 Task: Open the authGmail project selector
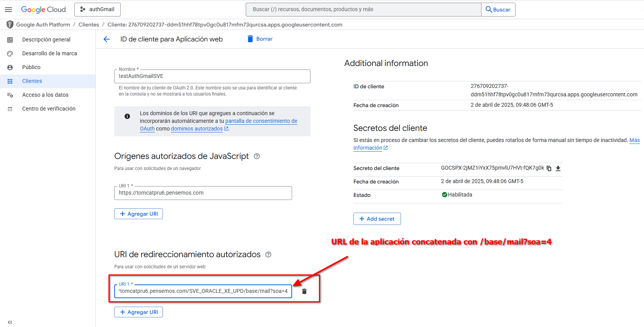[97, 10]
